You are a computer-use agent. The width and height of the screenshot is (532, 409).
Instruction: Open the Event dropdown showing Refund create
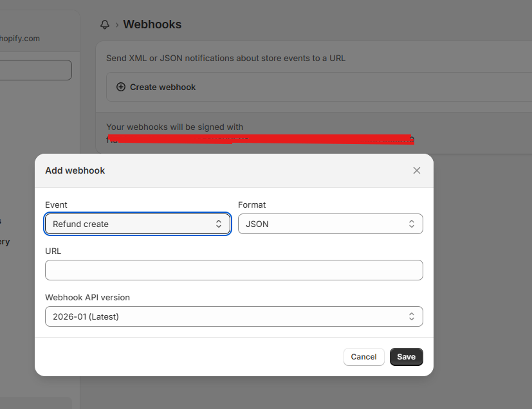coord(137,223)
